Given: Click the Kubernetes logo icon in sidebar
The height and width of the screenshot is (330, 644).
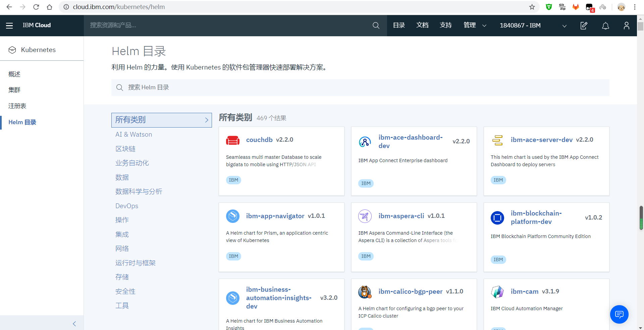Looking at the screenshot, I should [12, 50].
